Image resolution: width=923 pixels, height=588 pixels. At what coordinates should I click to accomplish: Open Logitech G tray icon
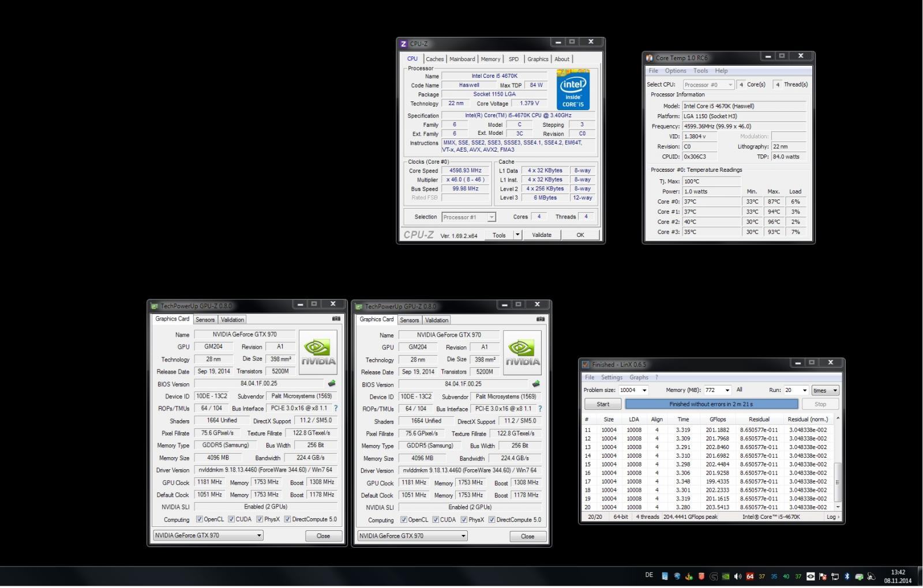[x=714, y=576]
